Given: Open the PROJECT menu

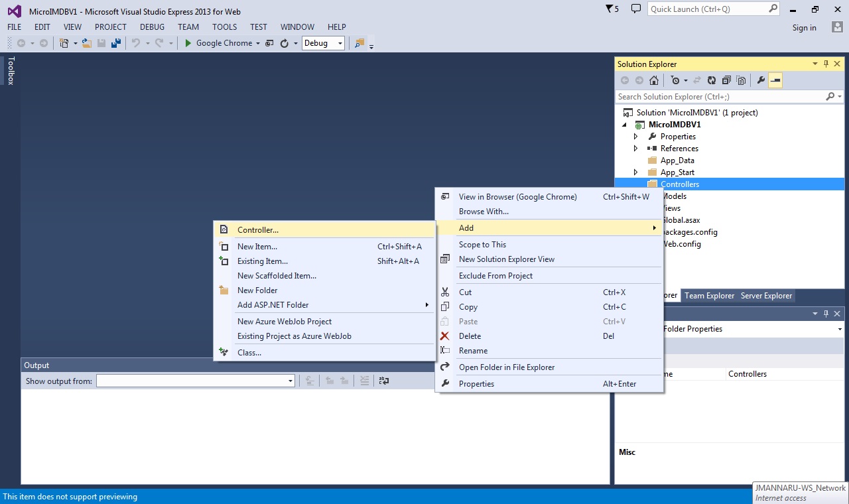Looking at the screenshot, I should coord(111,27).
